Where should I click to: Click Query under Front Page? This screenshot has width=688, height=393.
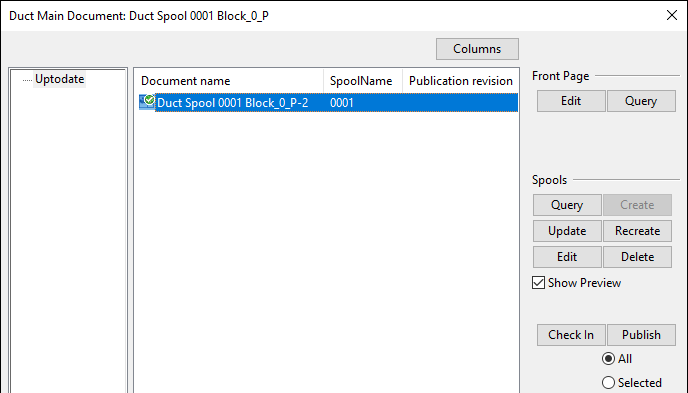(641, 101)
